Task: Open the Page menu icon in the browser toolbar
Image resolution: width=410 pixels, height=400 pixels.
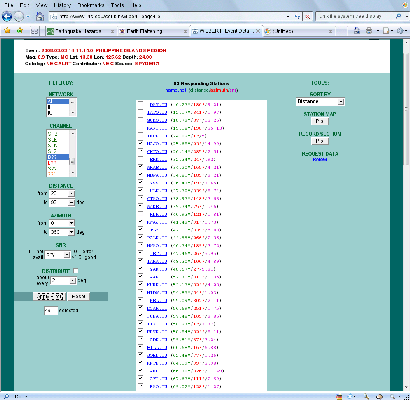Action: click(386, 31)
